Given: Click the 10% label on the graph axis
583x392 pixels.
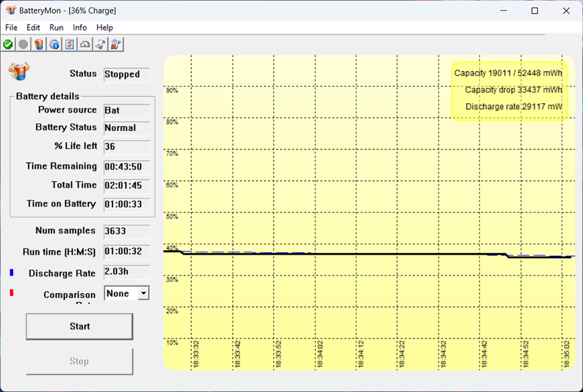Looking at the screenshot, I should [x=172, y=343].
